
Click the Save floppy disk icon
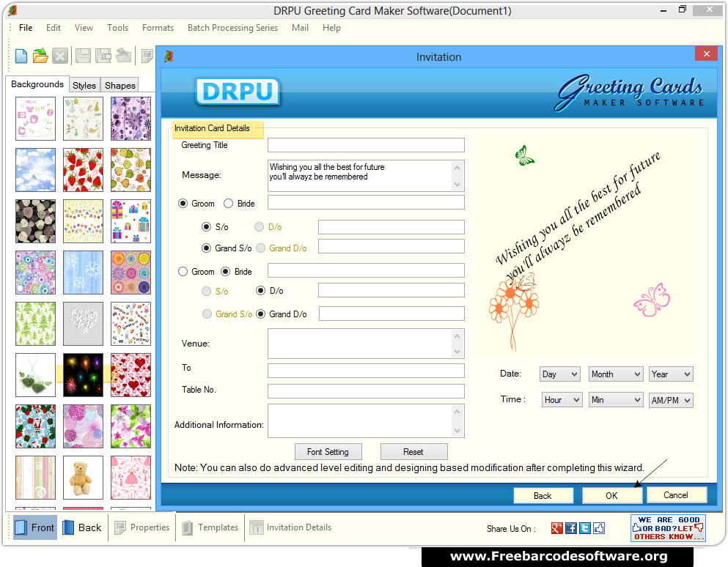point(83,56)
